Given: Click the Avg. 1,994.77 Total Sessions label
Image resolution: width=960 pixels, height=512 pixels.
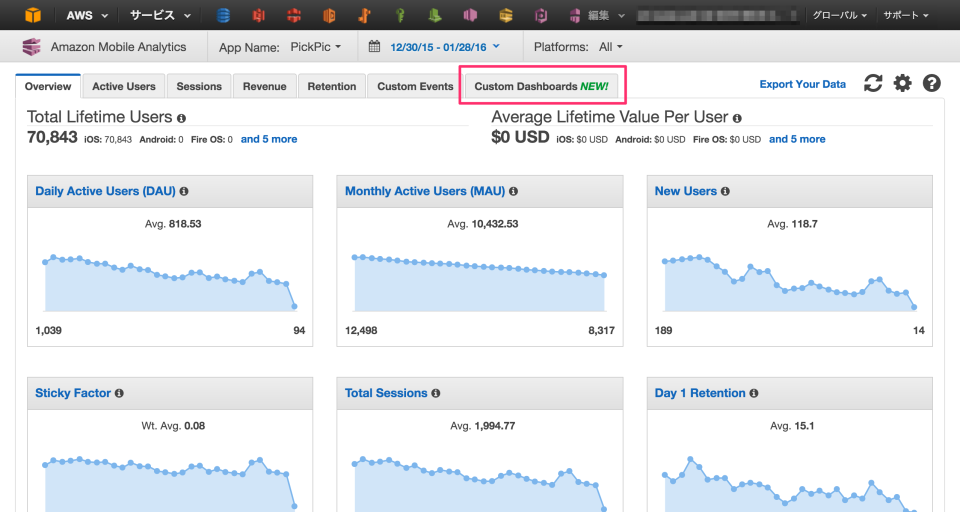Looking at the screenshot, I should [x=482, y=426].
